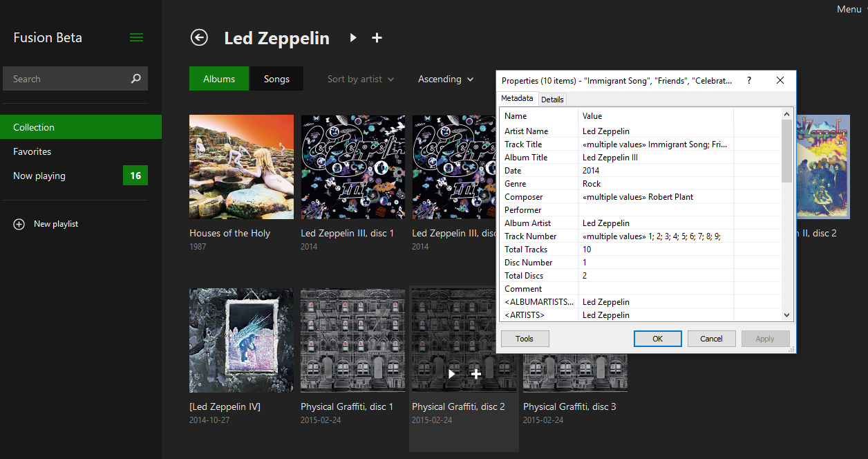868x459 pixels.
Task: Open the Sort by artist dropdown
Action: click(360, 78)
